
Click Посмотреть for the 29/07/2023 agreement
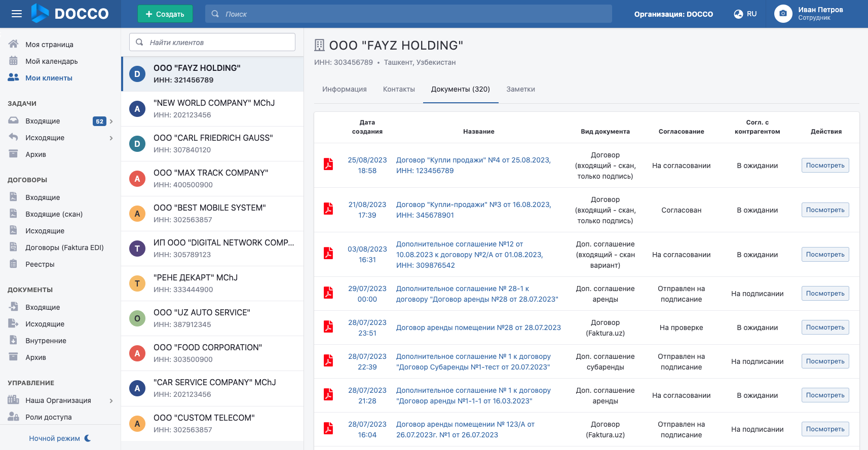[825, 293]
